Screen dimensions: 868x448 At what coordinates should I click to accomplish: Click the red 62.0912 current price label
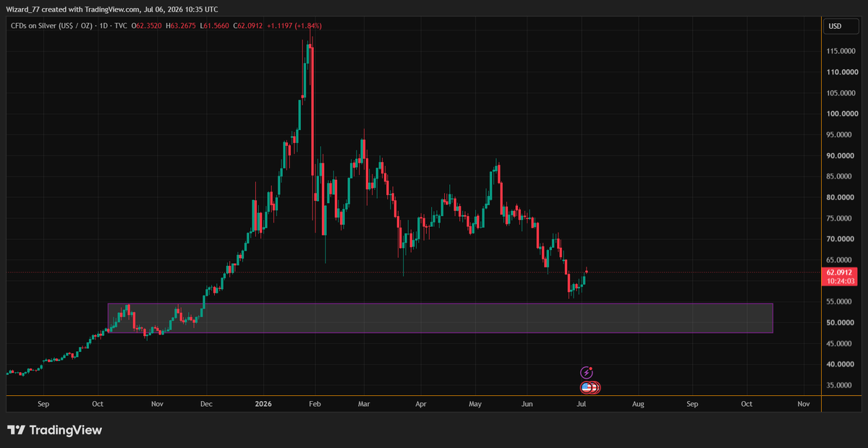point(839,272)
